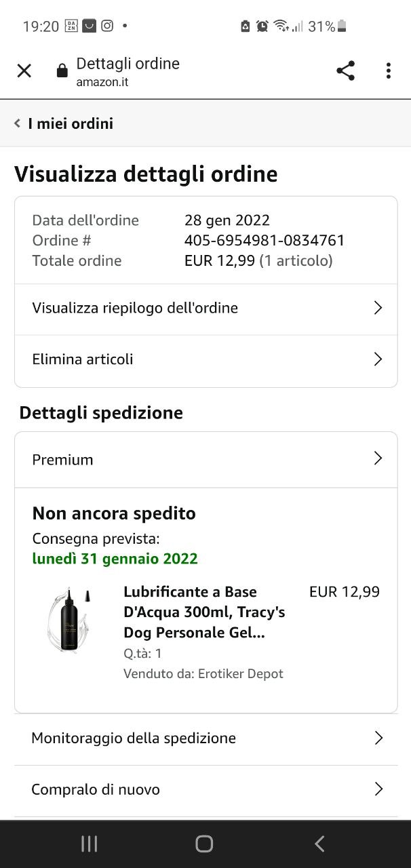Open Monitoraggio della spedizione
Viewport: 411px width, 868px height.
pyautogui.click(x=206, y=738)
